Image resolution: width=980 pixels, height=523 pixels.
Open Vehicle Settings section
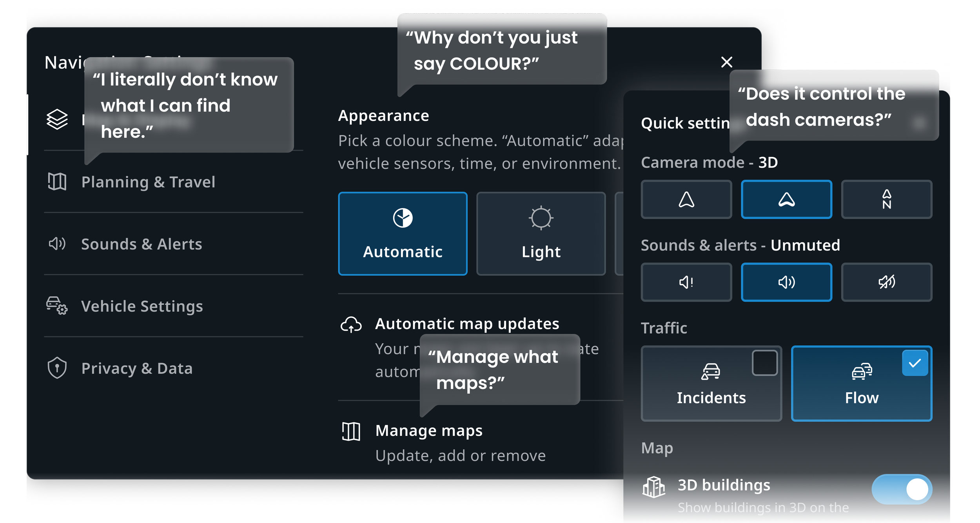142,306
